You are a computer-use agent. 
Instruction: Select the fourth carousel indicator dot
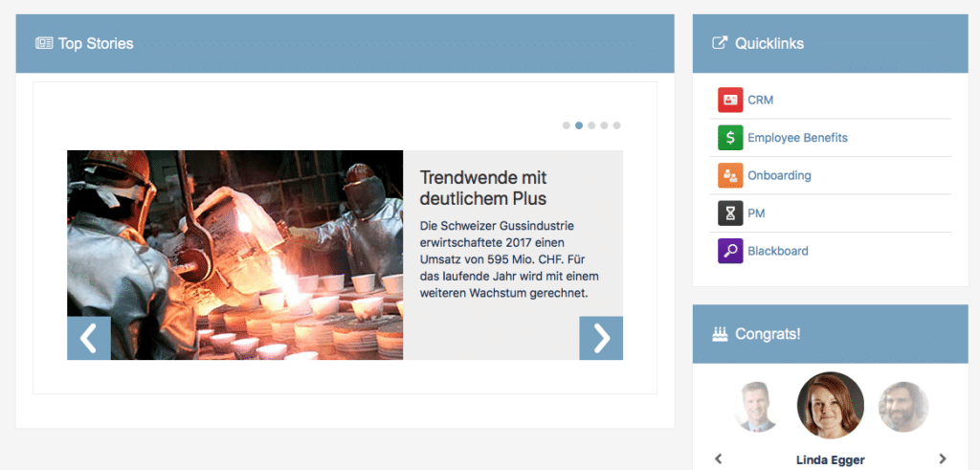pyautogui.click(x=604, y=125)
